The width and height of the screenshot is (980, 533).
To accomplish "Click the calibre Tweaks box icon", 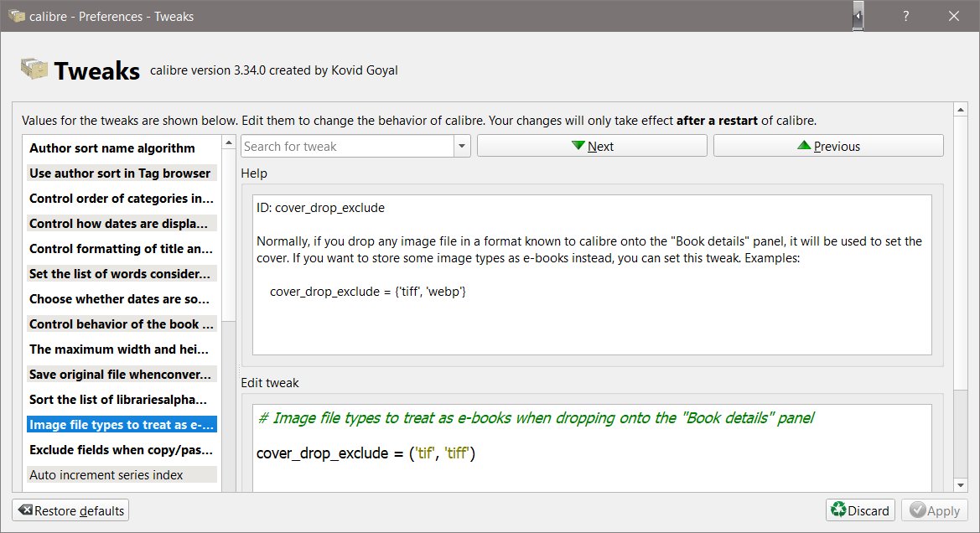I will pyautogui.click(x=34, y=70).
